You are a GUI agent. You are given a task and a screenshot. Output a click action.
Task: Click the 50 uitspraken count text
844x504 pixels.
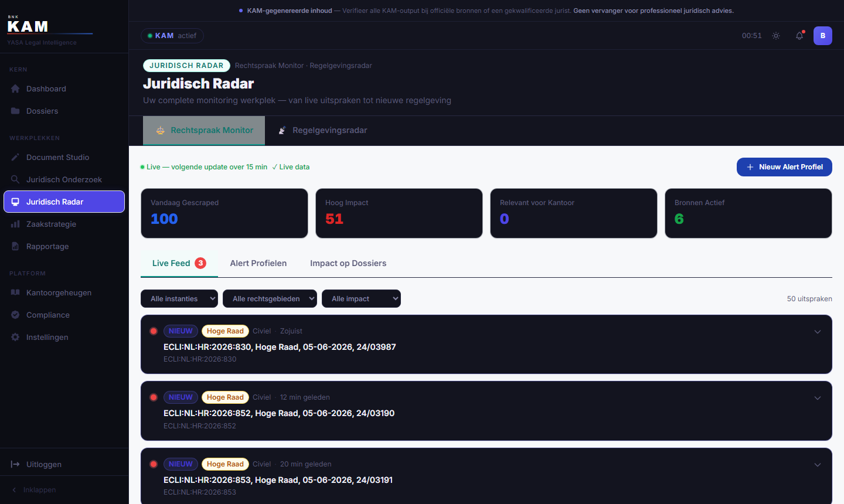809,299
